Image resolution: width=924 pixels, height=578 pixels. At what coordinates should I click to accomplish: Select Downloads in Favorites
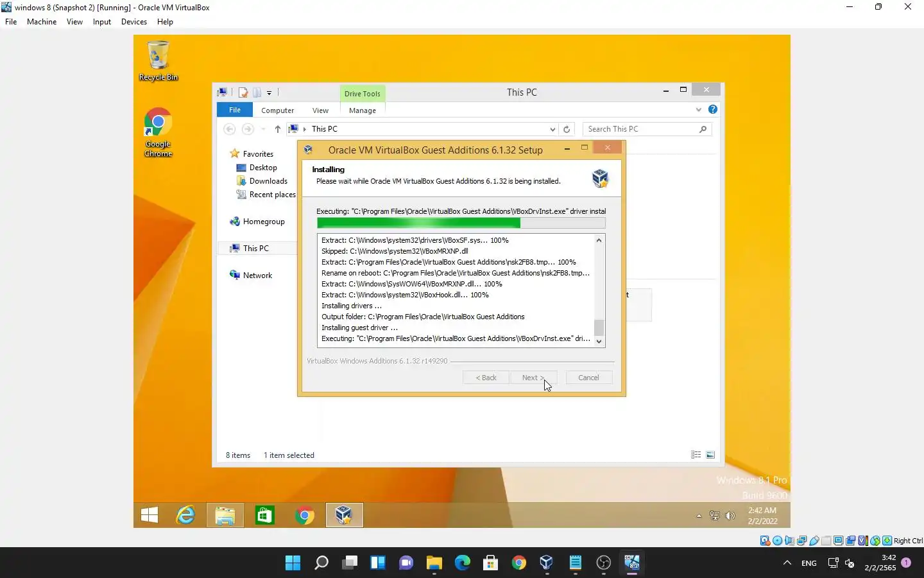tap(268, 181)
